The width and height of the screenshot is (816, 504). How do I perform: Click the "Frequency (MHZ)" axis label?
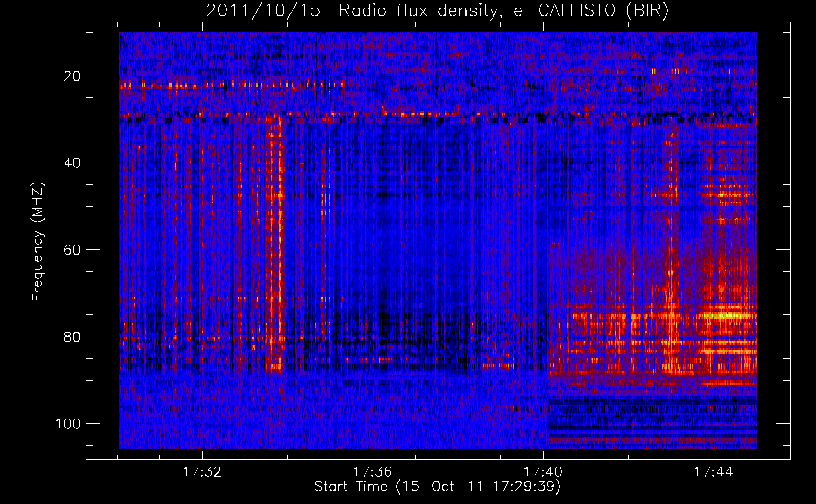point(38,241)
